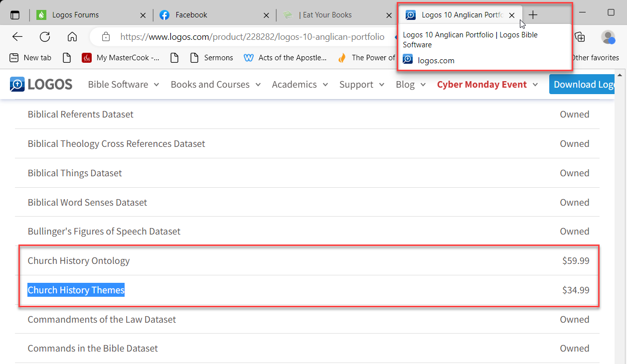Expand the Support menu

point(362,85)
